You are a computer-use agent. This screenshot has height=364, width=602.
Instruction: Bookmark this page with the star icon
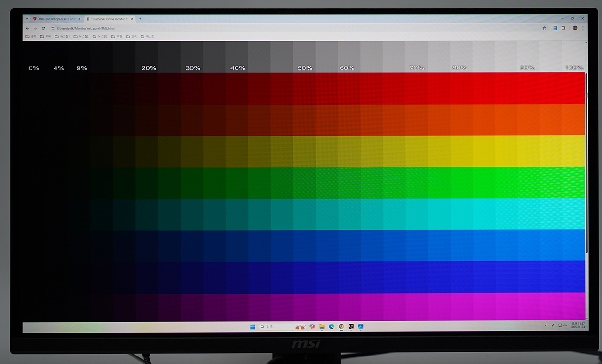tap(544, 28)
